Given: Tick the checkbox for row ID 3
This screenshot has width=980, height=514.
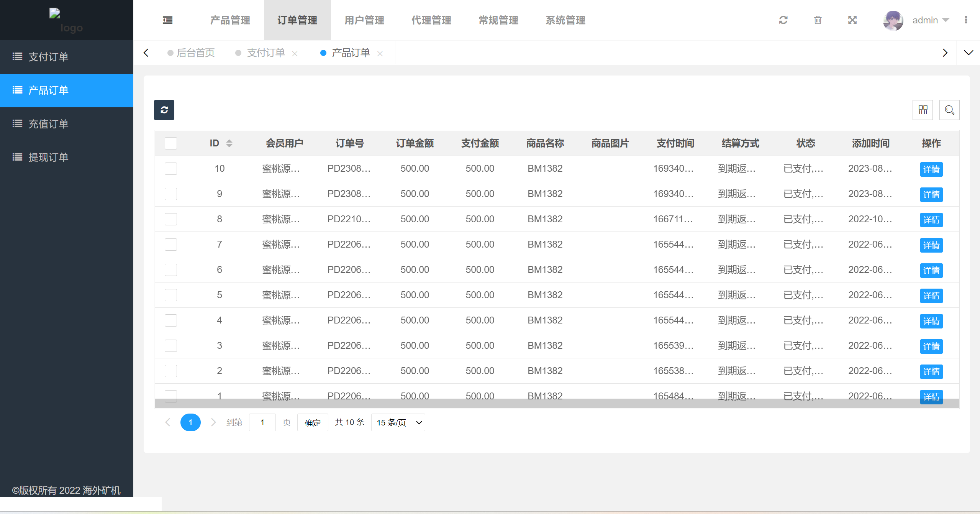Looking at the screenshot, I should click(x=171, y=346).
